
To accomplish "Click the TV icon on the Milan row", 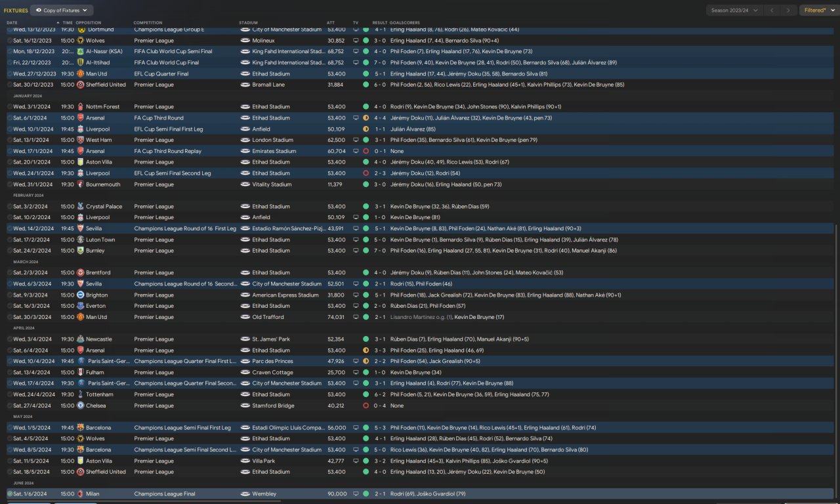I will [356, 493].
